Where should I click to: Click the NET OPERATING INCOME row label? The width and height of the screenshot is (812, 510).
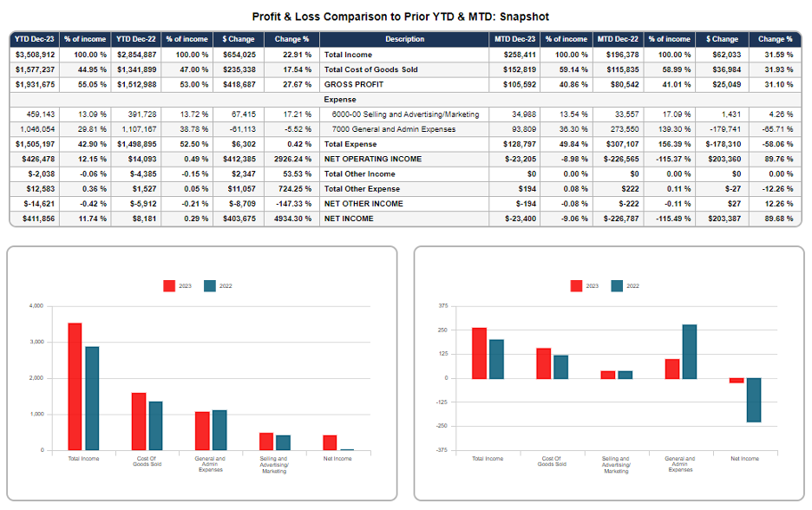373,159
